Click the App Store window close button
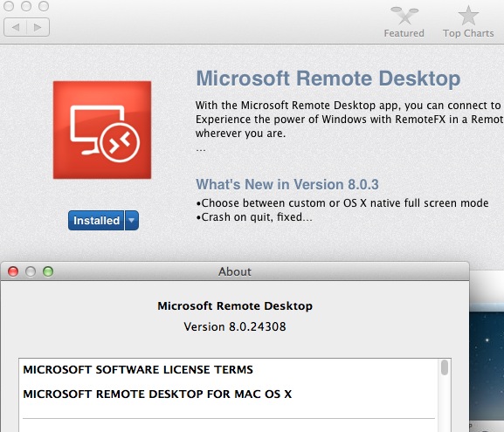 [9, 6]
